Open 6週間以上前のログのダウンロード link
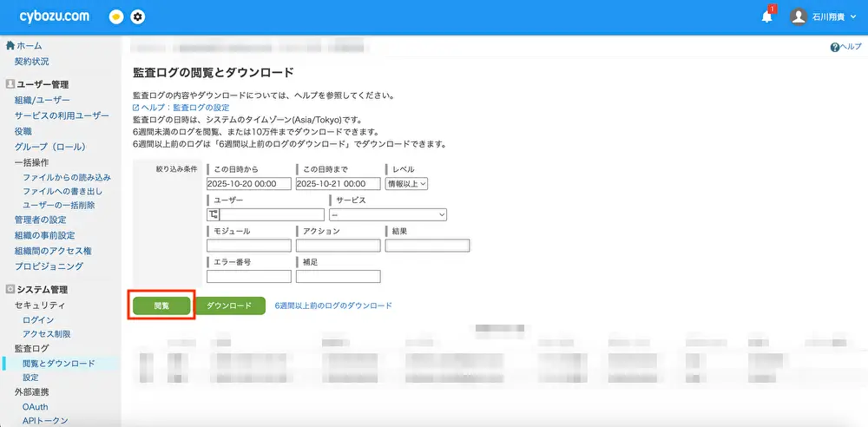868x427 pixels. point(333,305)
